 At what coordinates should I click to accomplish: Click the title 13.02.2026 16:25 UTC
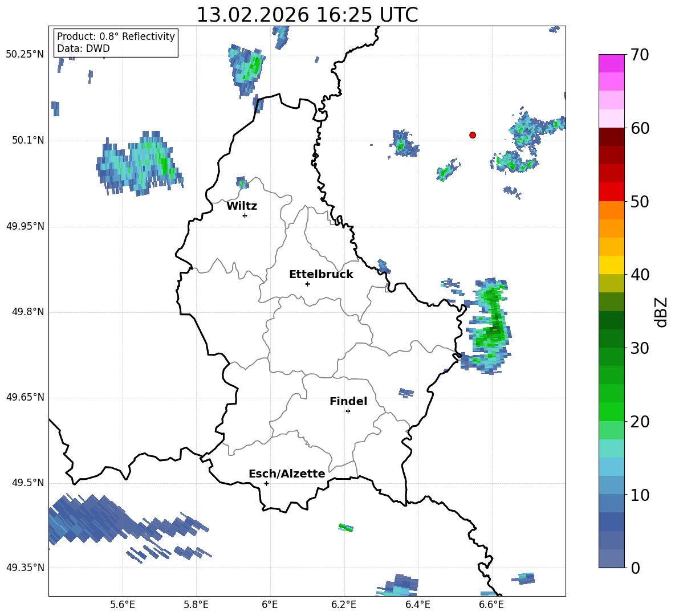[x=307, y=15]
